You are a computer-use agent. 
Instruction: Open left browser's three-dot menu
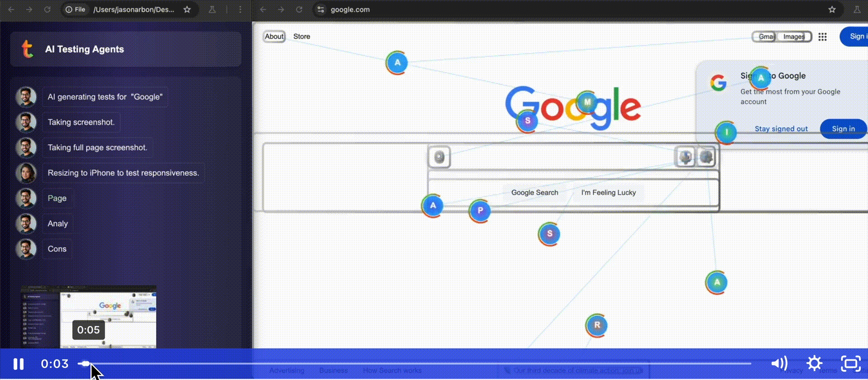(240, 9)
